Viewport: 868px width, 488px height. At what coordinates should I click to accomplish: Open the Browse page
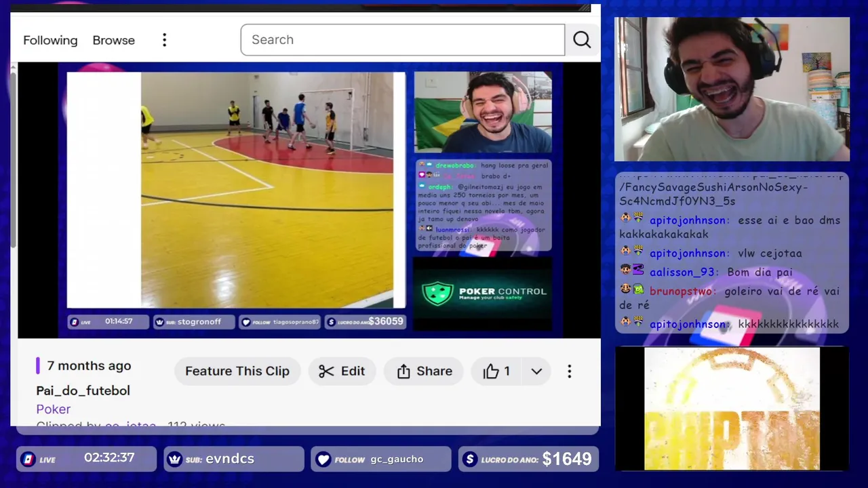tap(114, 40)
